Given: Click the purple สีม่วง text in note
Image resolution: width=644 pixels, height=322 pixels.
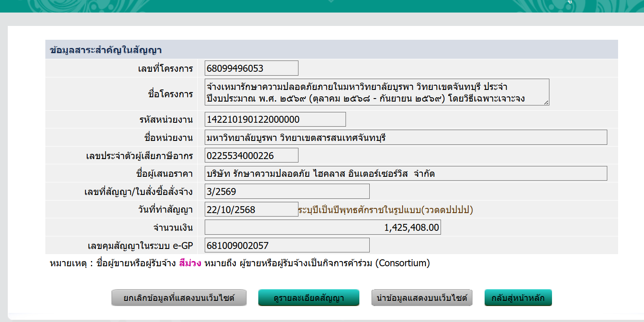Looking at the screenshot, I should point(190,263).
